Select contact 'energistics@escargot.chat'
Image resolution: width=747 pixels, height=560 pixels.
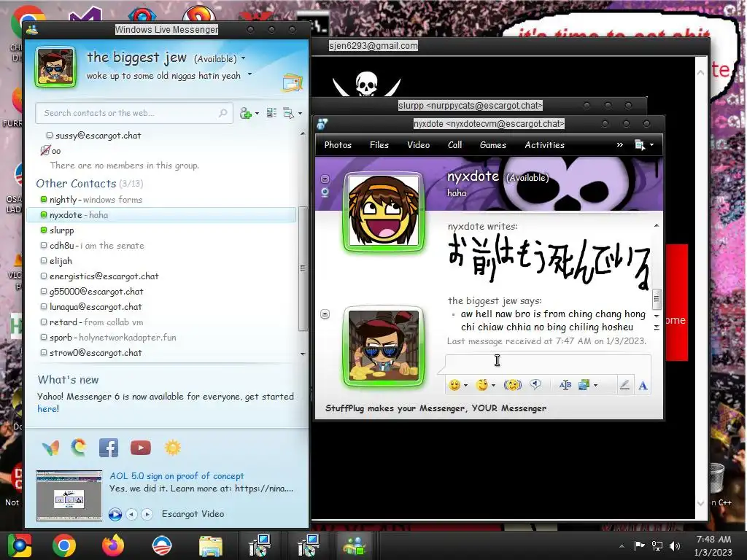(161, 276)
